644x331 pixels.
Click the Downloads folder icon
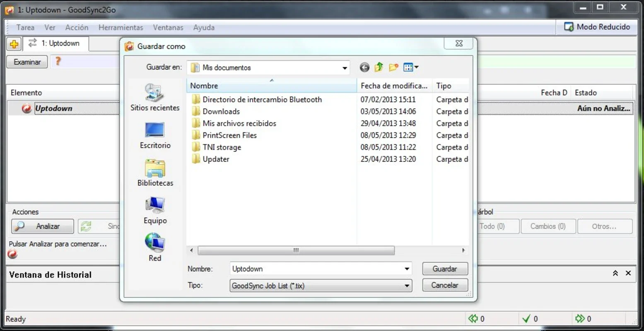[x=196, y=111]
